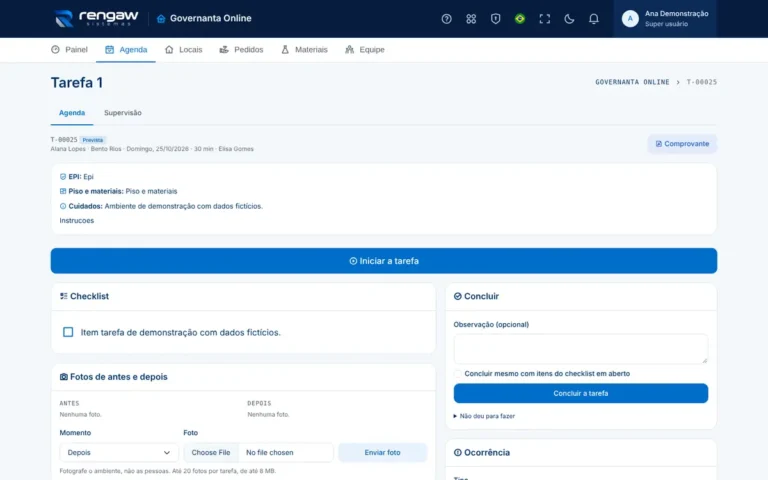Click the Piso e materiais icon
Viewport: 768px width, 480px height.
pyautogui.click(x=63, y=192)
